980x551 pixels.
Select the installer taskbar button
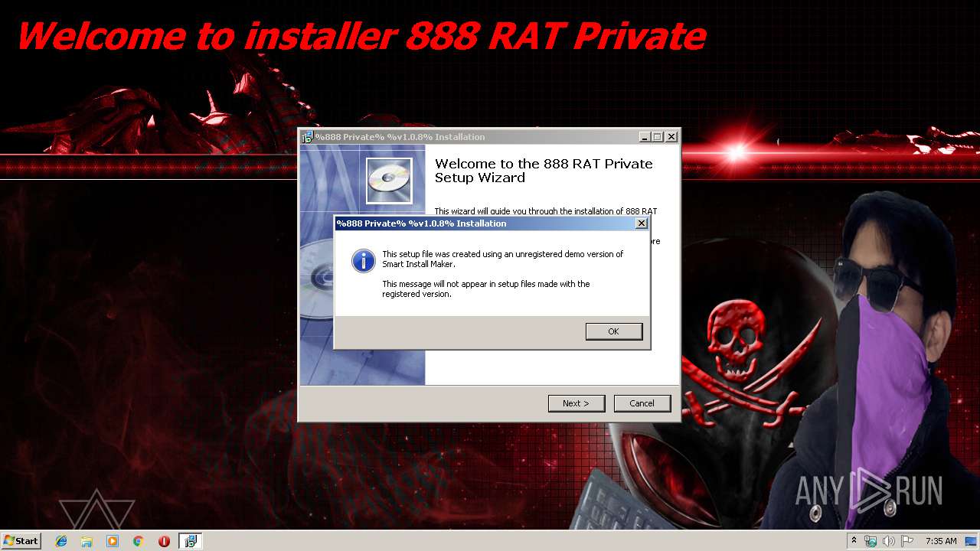(x=191, y=541)
